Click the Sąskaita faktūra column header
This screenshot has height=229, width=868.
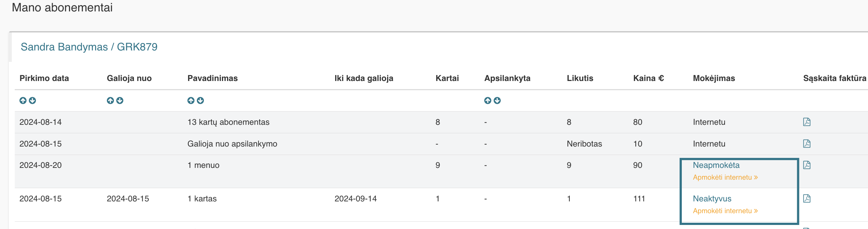(834, 78)
